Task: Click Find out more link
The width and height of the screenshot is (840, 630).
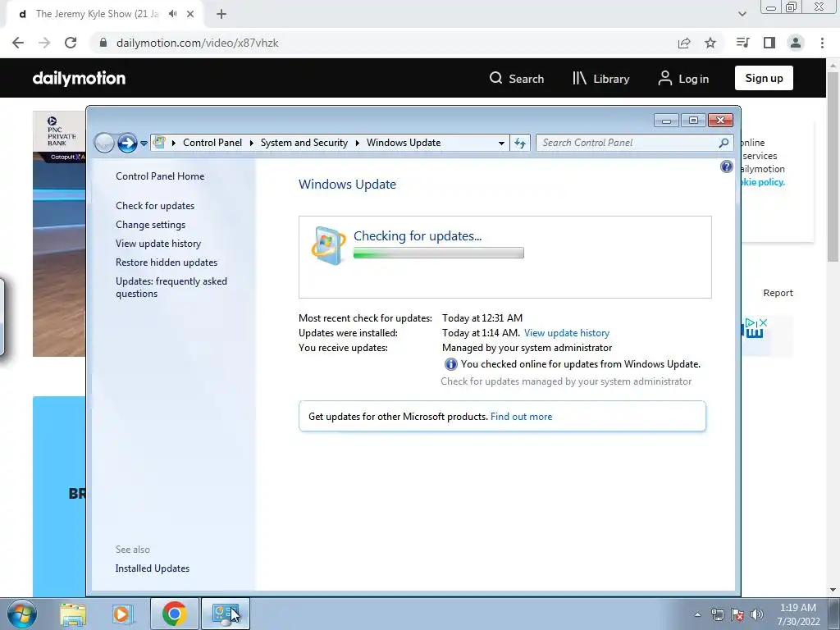Action: click(x=521, y=416)
